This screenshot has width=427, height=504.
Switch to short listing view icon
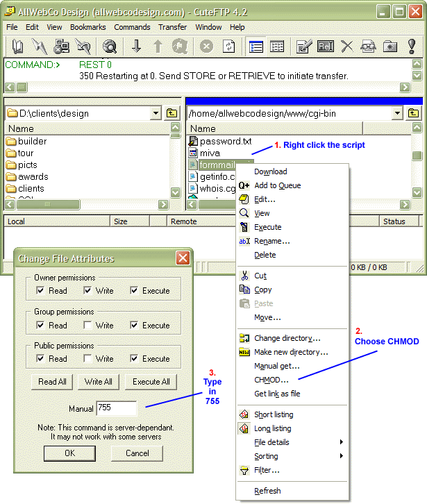[x=256, y=47]
